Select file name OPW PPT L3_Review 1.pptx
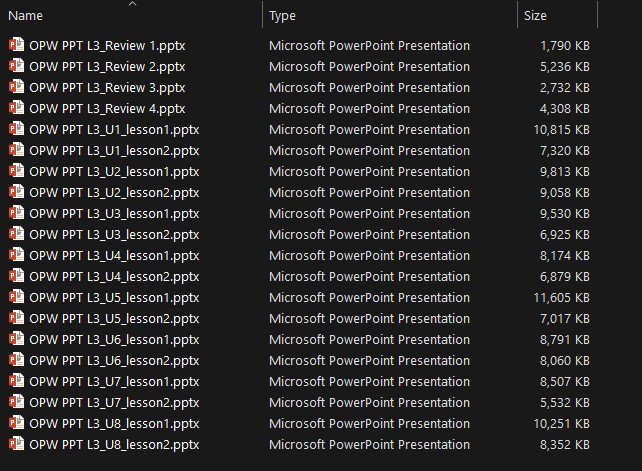The image size is (642, 471). pos(107,45)
